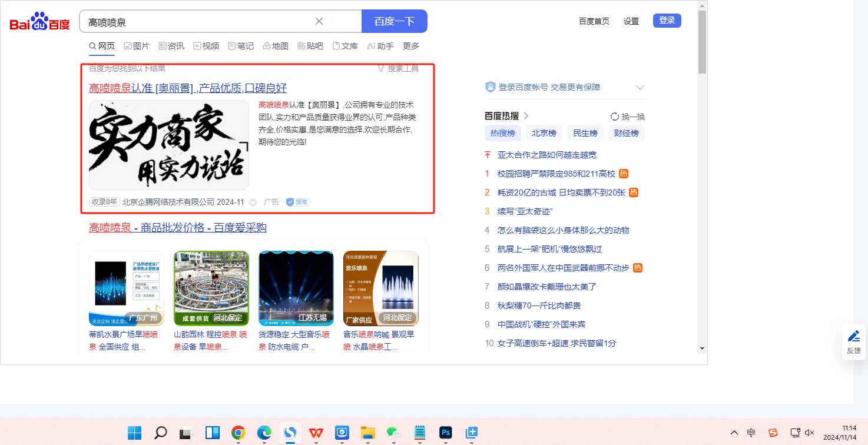This screenshot has width=868, height=445.
Task: Expand the chevron beside 交易更有保障
Action: coord(640,88)
